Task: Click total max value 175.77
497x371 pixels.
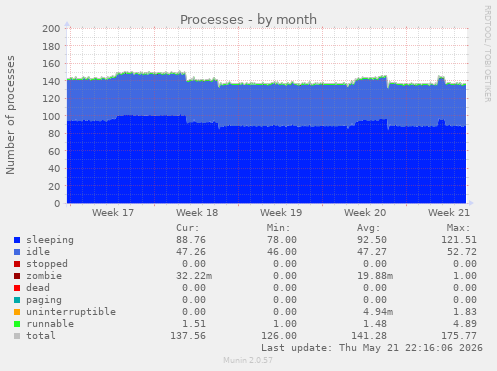Action: point(459,336)
